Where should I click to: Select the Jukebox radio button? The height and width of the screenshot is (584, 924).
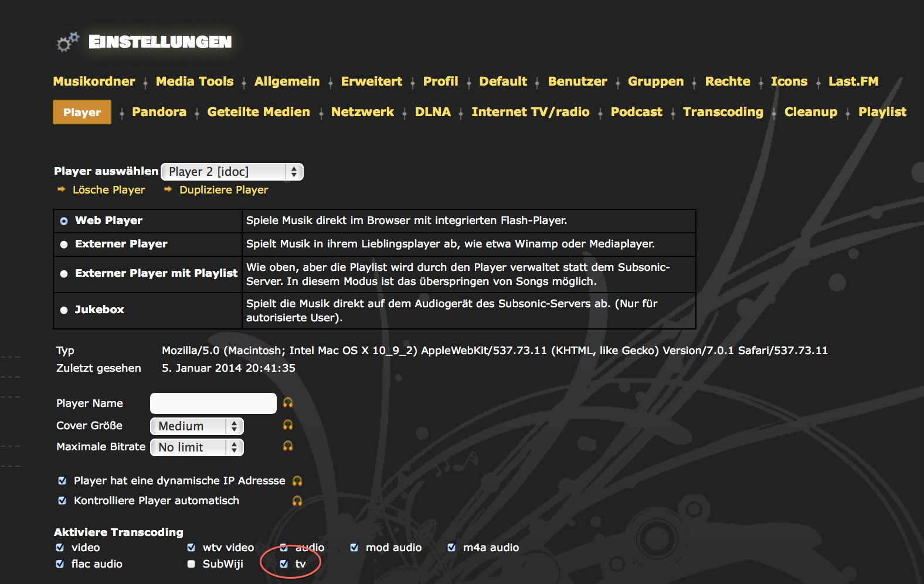(64, 310)
